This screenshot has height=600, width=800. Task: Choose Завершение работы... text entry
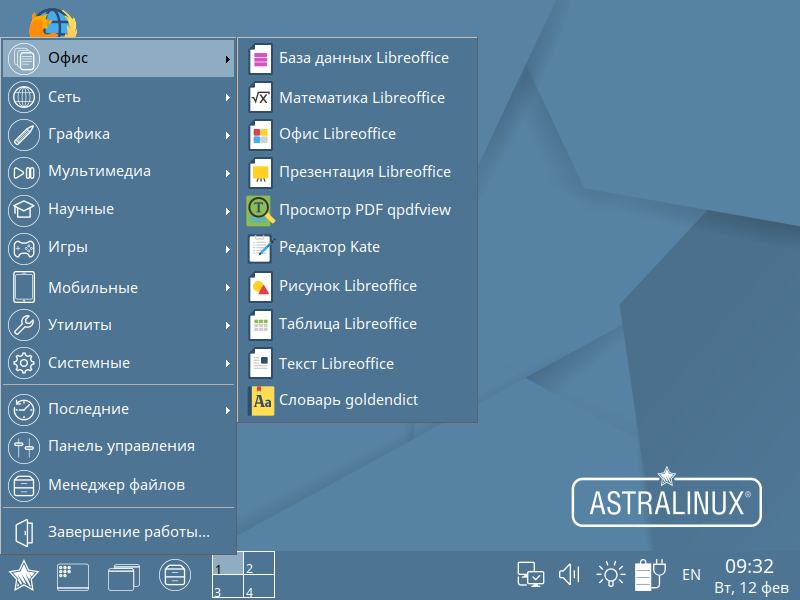[129, 532]
